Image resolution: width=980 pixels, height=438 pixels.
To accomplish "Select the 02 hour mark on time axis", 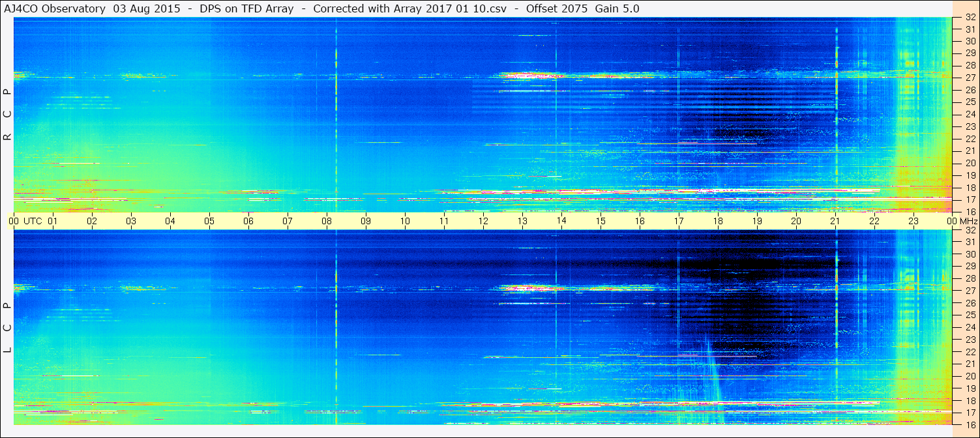I will pos(92,221).
